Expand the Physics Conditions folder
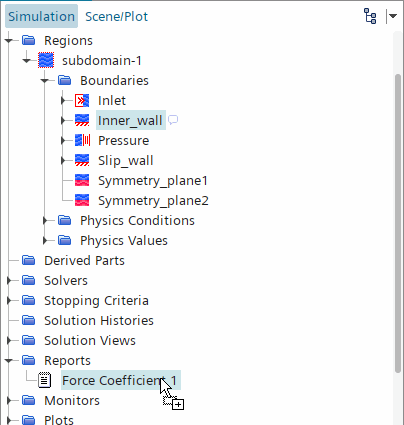 tap(45, 220)
